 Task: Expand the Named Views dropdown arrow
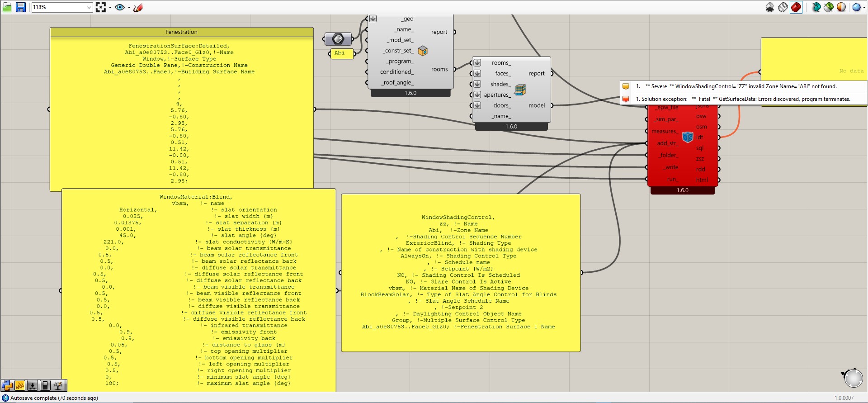coord(129,7)
